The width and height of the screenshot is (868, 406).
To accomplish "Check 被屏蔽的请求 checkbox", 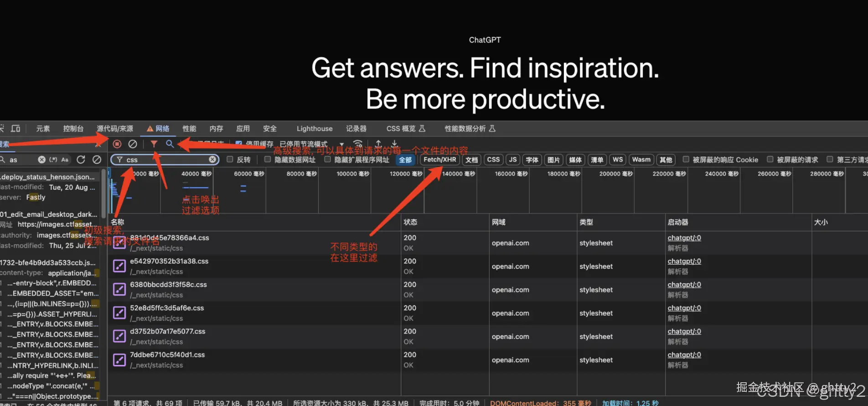I will point(770,159).
